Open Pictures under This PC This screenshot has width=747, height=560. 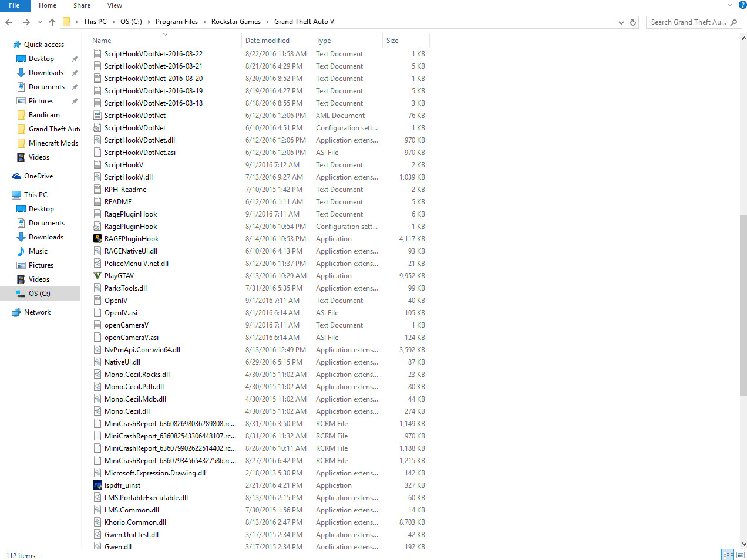click(x=41, y=265)
